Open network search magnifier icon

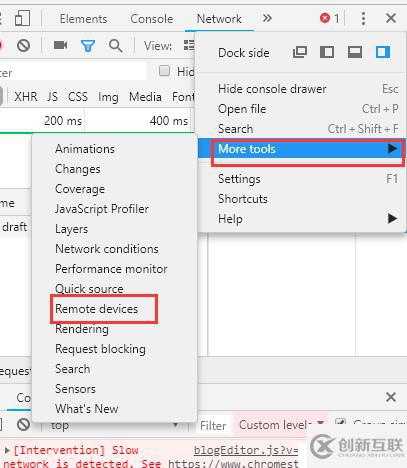pos(116,46)
